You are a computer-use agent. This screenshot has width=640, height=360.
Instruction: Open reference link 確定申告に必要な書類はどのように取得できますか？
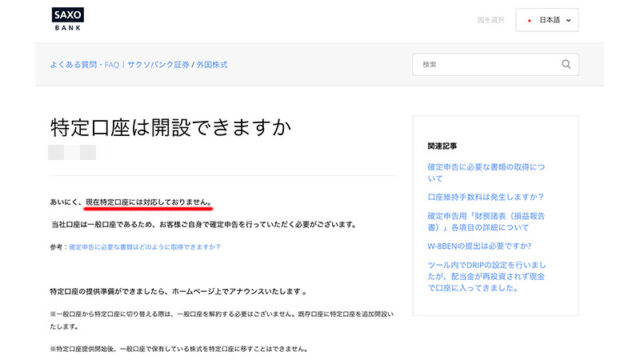point(144,247)
